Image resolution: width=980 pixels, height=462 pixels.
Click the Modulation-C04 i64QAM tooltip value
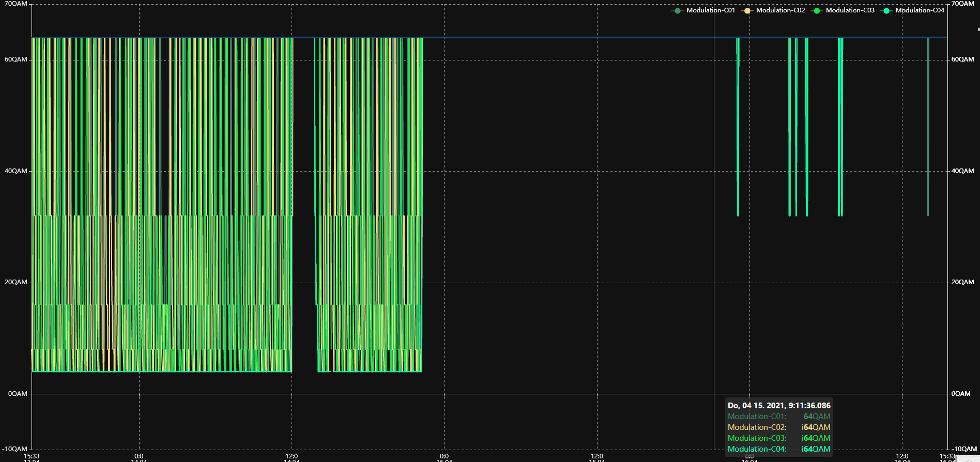pos(816,449)
